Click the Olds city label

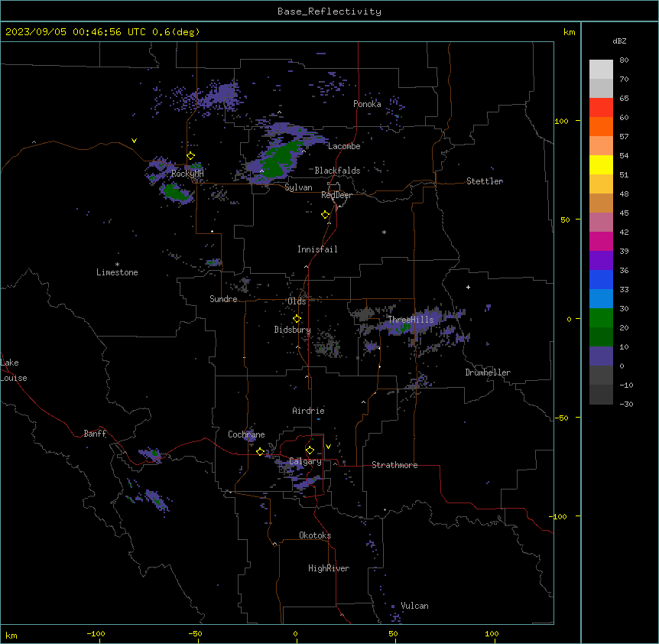click(x=297, y=301)
